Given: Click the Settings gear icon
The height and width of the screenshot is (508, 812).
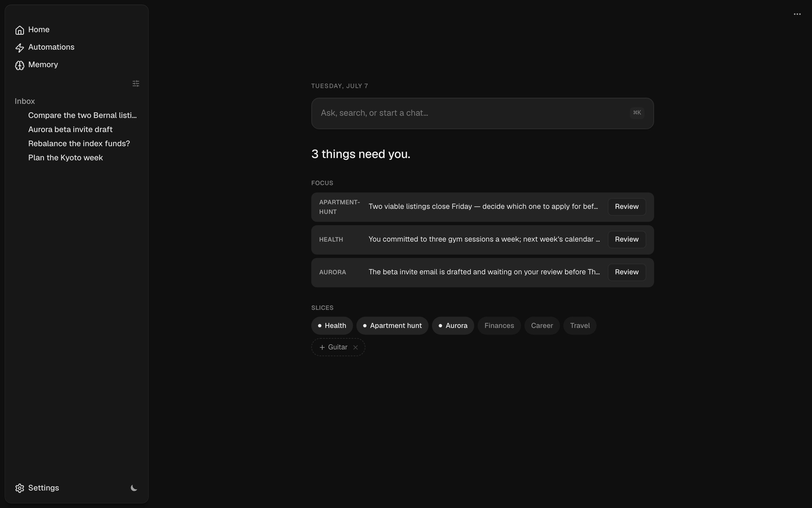Looking at the screenshot, I should click(x=19, y=488).
